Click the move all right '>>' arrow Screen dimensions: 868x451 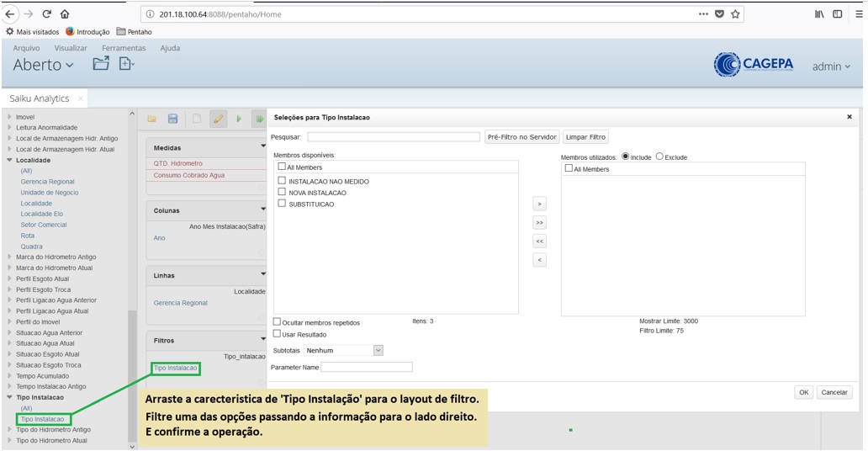[x=540, y=222]
